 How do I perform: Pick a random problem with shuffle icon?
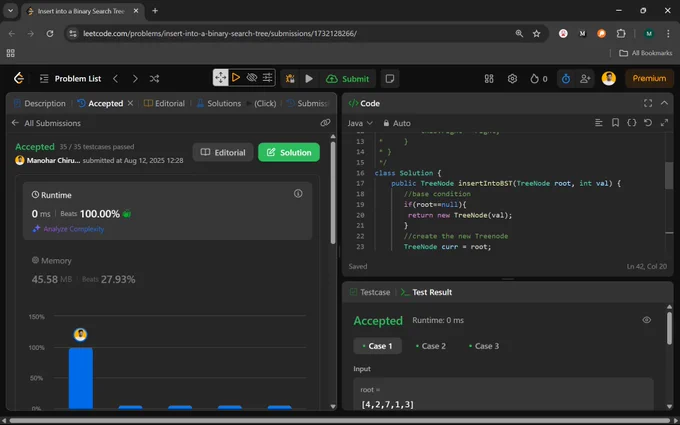154,78
